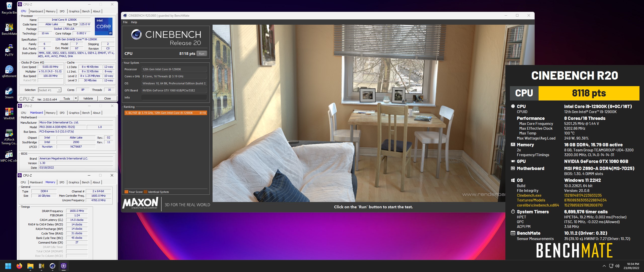Viewport: 644px width, 272px height.
Task: Open the WinRAR desktop icon
Action: 9,114
